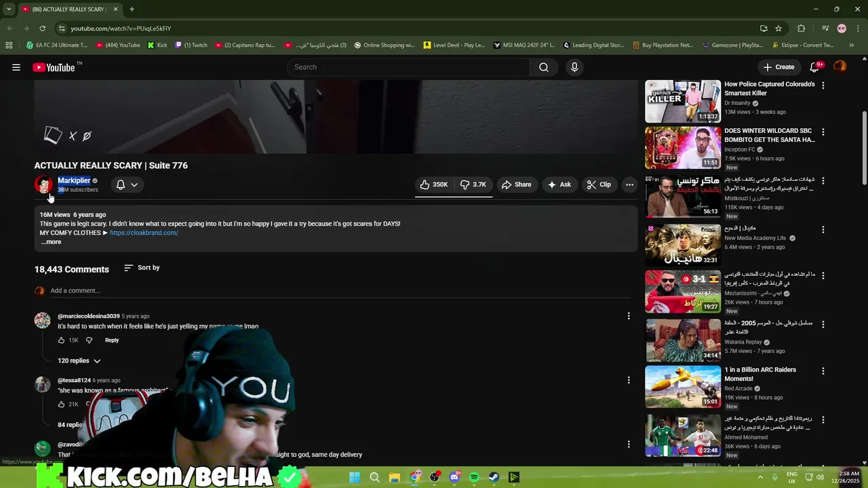Screen dimensions: 868x488
Task: Open the Kick bookmark
Action: tap(157, 45)
